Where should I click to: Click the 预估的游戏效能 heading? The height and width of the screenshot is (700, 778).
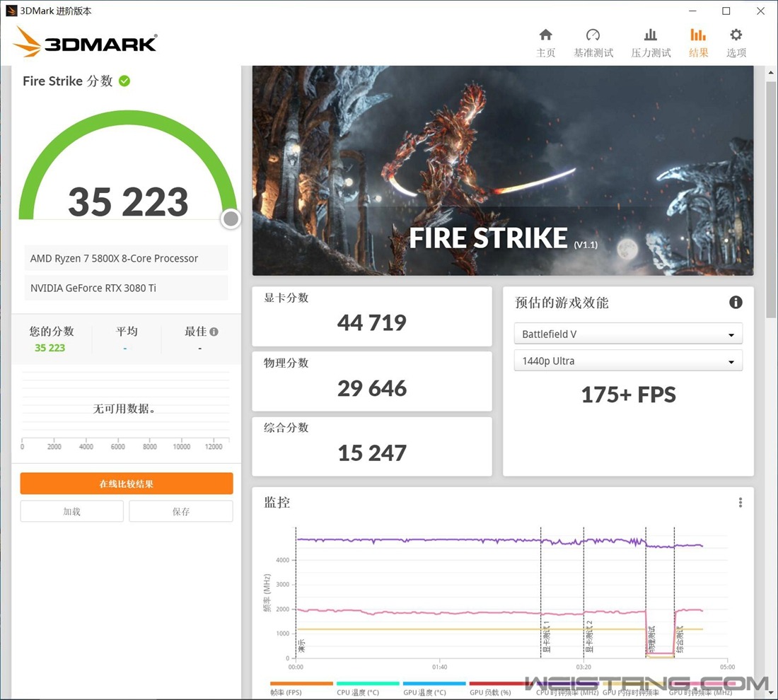562,303
